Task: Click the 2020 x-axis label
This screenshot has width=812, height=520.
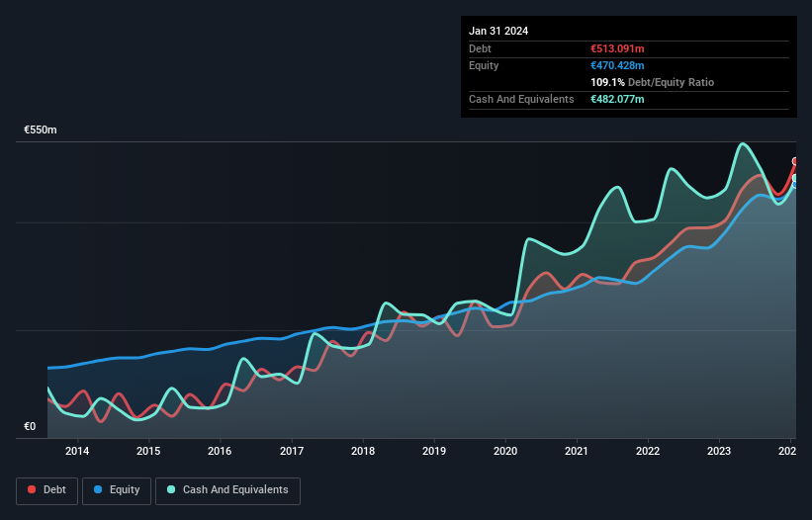Action: coord(505,451)
